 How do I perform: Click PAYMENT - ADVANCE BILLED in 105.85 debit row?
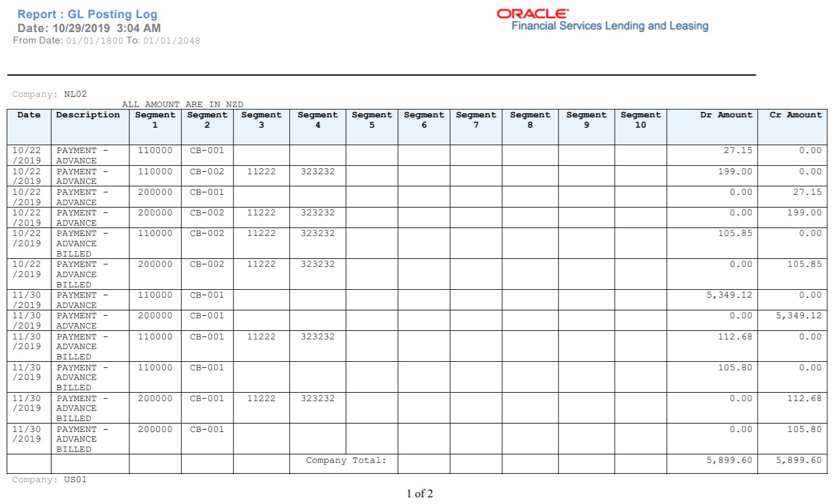click(x=82, y=243)
